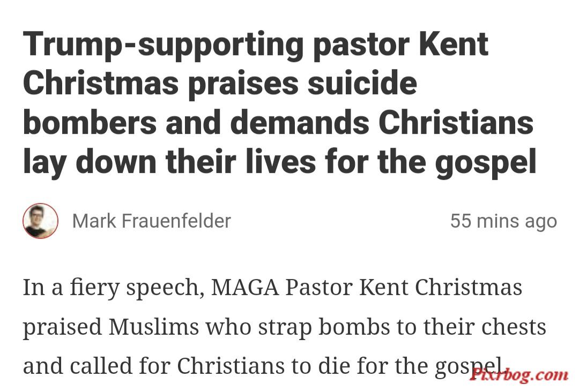Select 'Kent Christmas' in the body paragraph
Screen dimensions: 579x392
click(x=440, y=288)
